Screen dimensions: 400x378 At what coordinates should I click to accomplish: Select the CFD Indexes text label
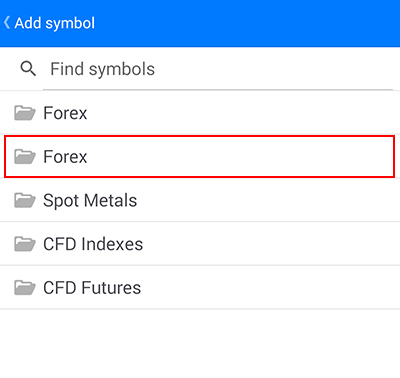click(93, 244)
